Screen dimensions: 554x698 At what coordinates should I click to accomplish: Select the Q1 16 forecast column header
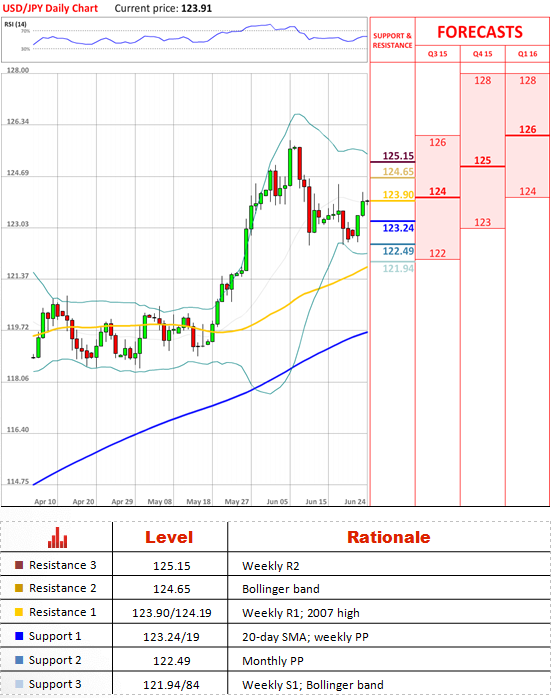coord(527,54)
